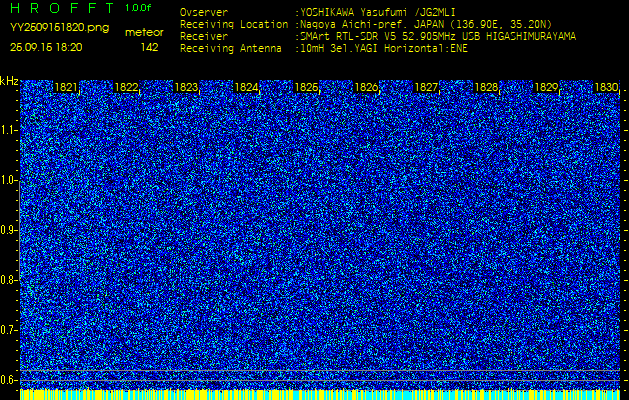
Task: Select the file name YY2509151820.png
Action: [x=59, y=27]
